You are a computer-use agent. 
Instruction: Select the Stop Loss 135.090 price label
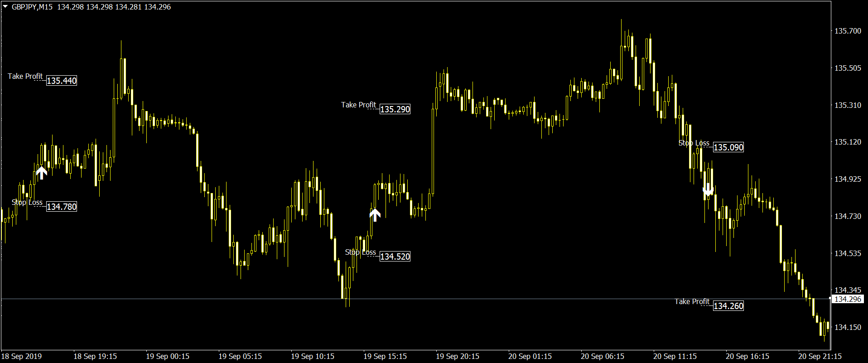click(x=728, y=147)
